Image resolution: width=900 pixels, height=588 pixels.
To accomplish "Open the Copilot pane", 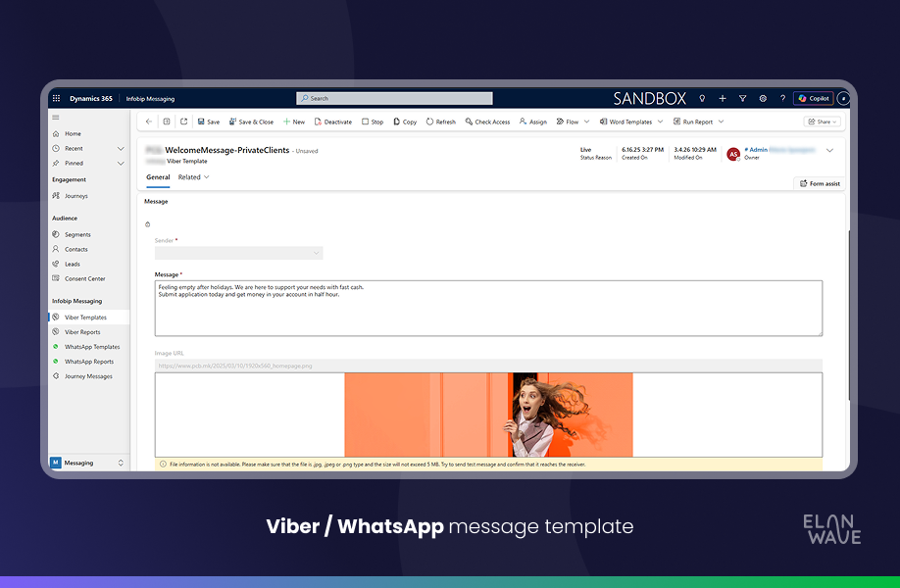I will pyautogui.click(x=814, y=98).
